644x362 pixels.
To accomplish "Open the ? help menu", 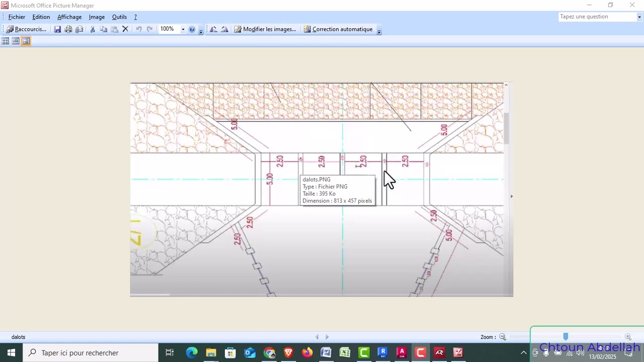I will pos(135,17).
